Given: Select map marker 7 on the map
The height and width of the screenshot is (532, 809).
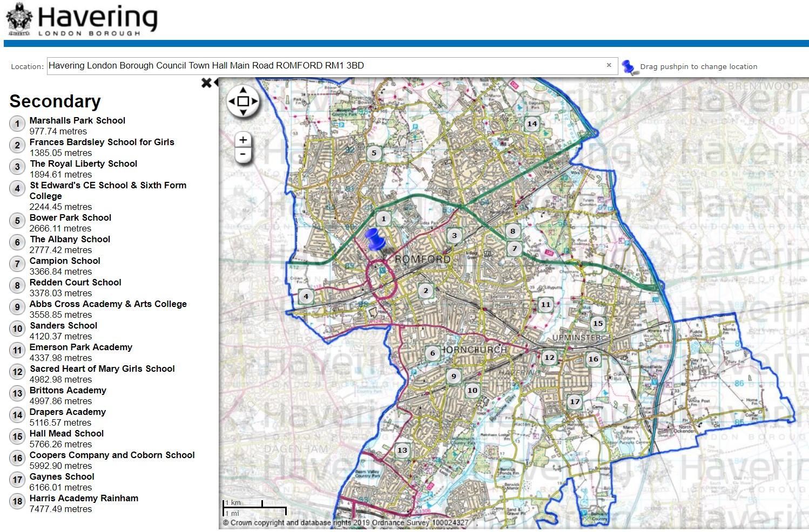Looking at the screenshot, I should coord(514,249).
